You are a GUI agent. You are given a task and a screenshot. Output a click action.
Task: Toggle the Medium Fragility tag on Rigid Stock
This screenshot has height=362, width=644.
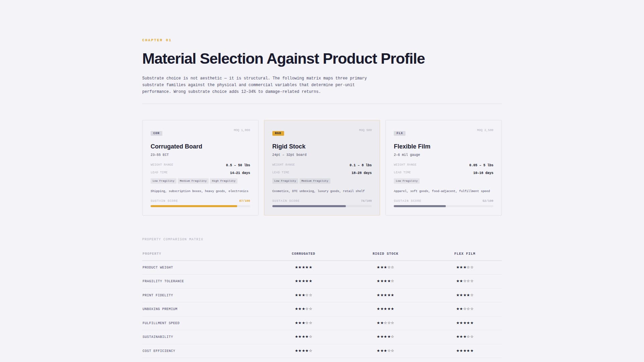315,181
